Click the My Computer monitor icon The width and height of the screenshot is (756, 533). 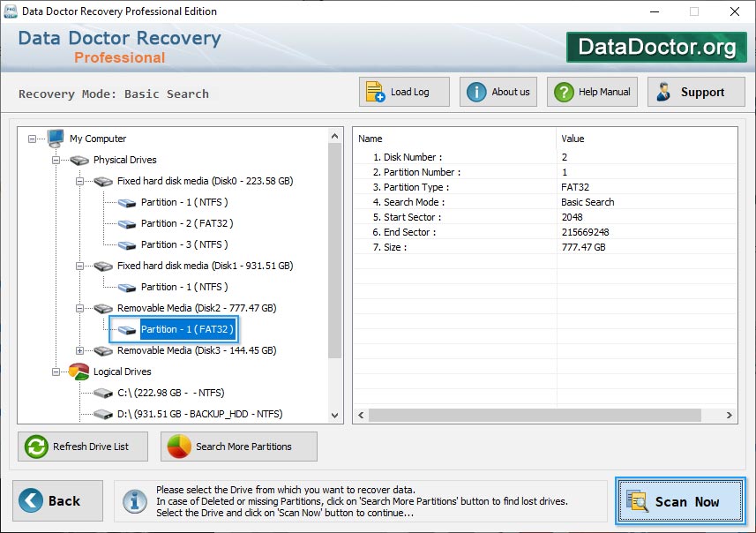tap(55, 139)
